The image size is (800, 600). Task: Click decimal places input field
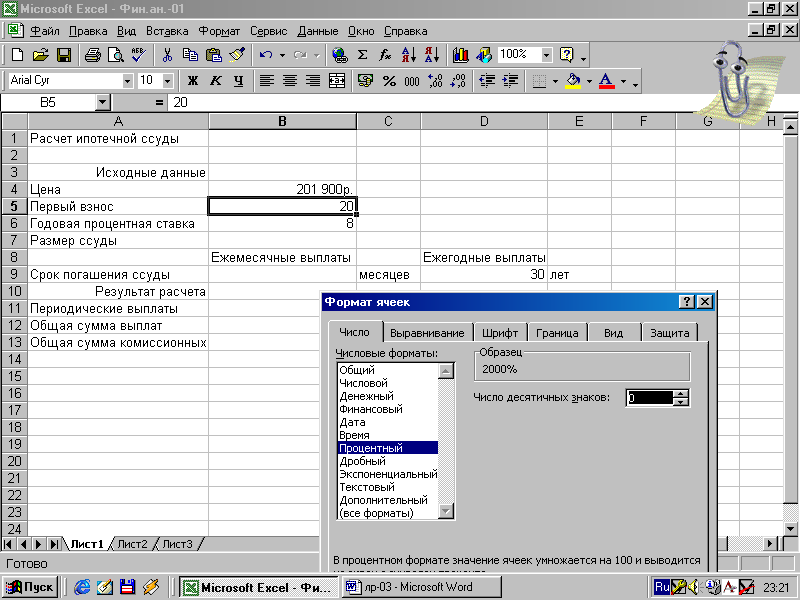[x=650, y=398]
